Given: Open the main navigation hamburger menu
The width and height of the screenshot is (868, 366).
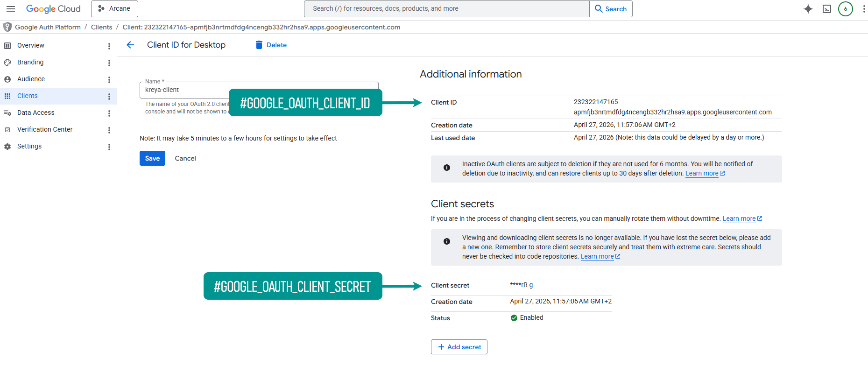Looking at the screenshot, I should point(11,9).
